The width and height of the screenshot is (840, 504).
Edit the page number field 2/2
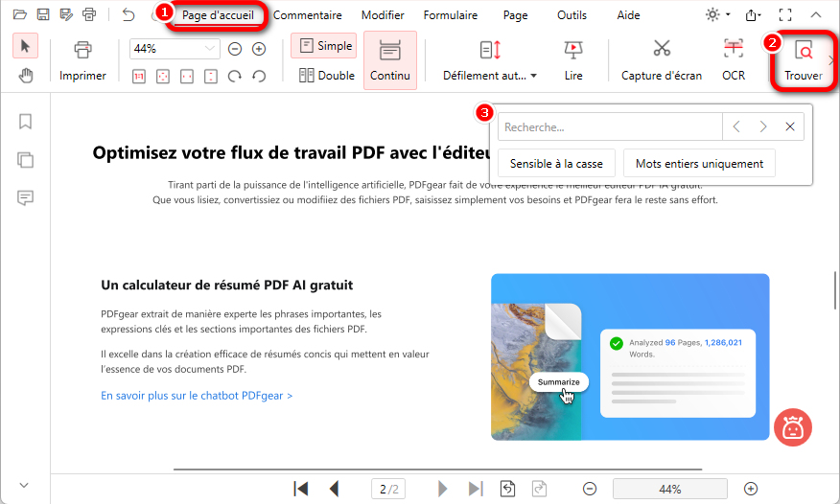point(388,489)
